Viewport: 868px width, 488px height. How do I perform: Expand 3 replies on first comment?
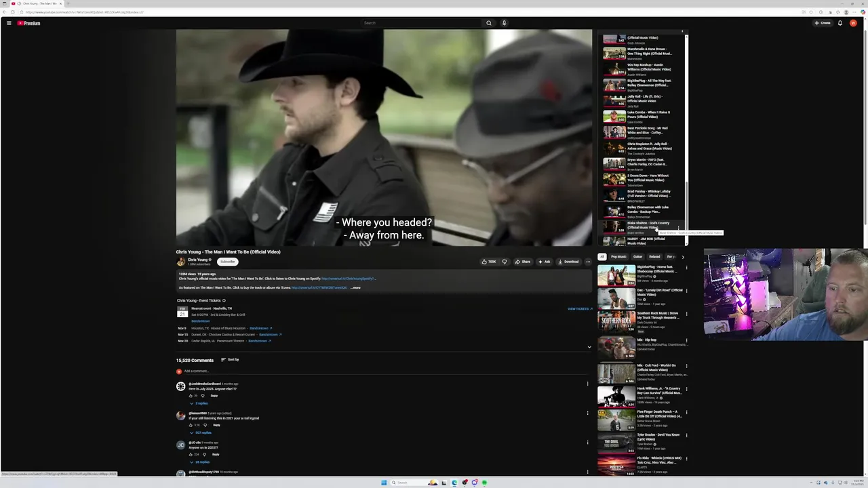pos(199,403)
